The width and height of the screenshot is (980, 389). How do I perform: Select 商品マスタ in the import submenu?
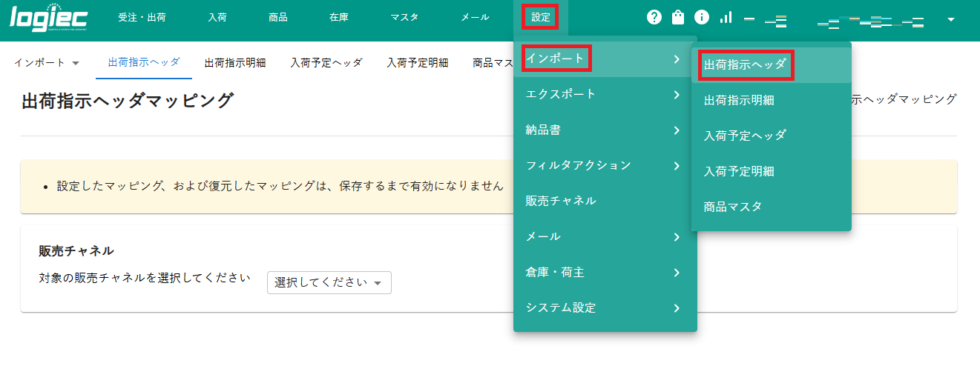click(772, 207)
